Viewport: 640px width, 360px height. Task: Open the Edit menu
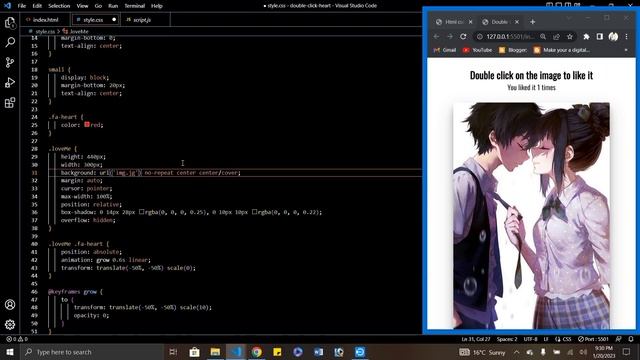[x=37, y=6]
